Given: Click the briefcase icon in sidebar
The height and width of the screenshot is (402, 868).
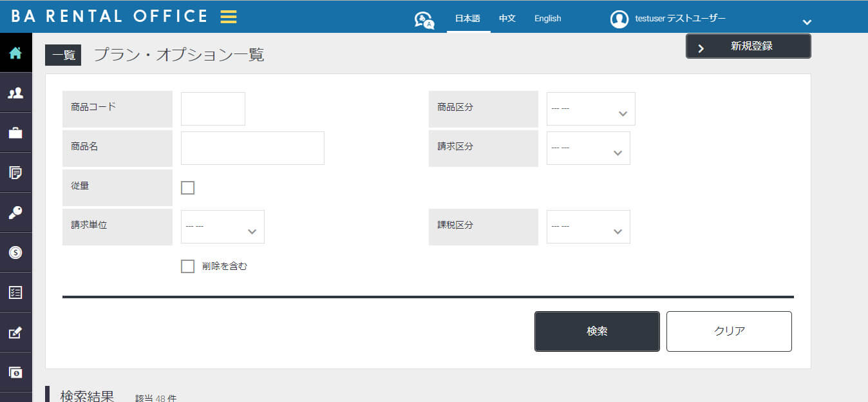Looking at the screenshot, I should 15,133.
